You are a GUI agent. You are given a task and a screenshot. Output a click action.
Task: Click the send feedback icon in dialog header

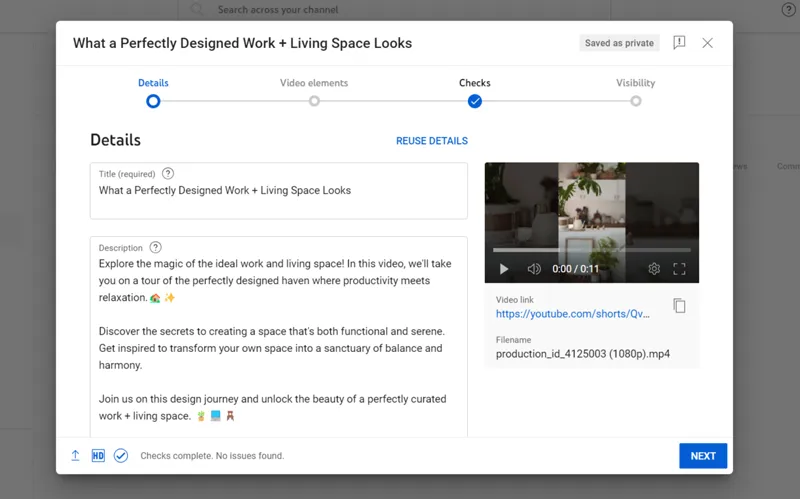coord(679,43)
